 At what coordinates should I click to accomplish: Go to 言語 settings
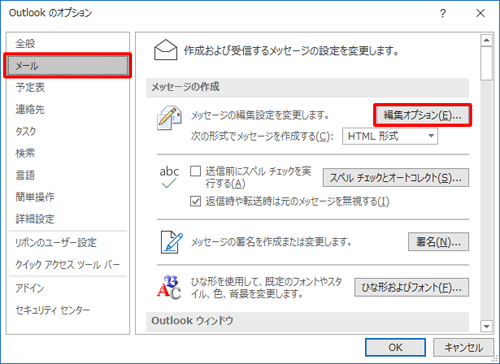pyautogui.click(x=68, y=175)
